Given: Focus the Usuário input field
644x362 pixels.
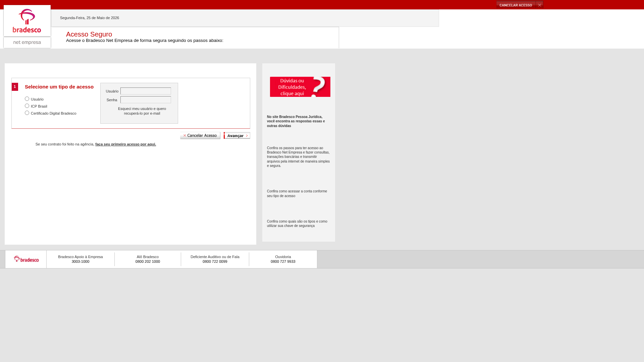Looking at the screenshot, I should tap(146, 91).
